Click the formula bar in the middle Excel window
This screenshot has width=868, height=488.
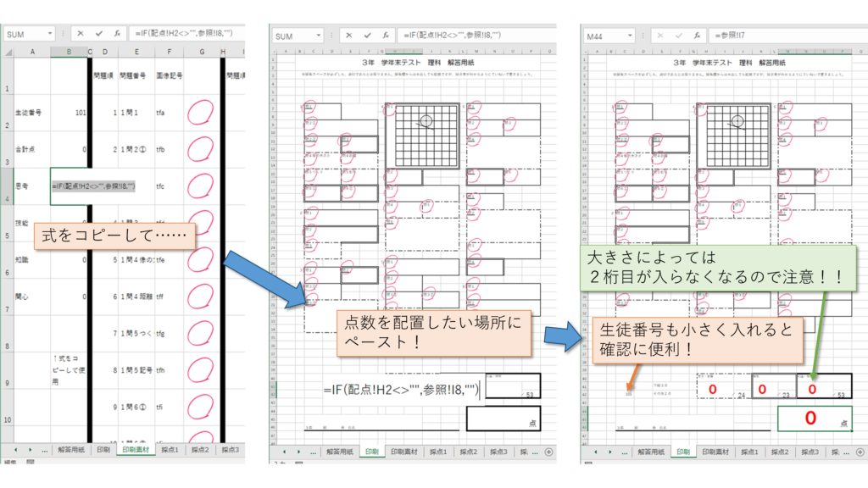click(x=476, y=36)
